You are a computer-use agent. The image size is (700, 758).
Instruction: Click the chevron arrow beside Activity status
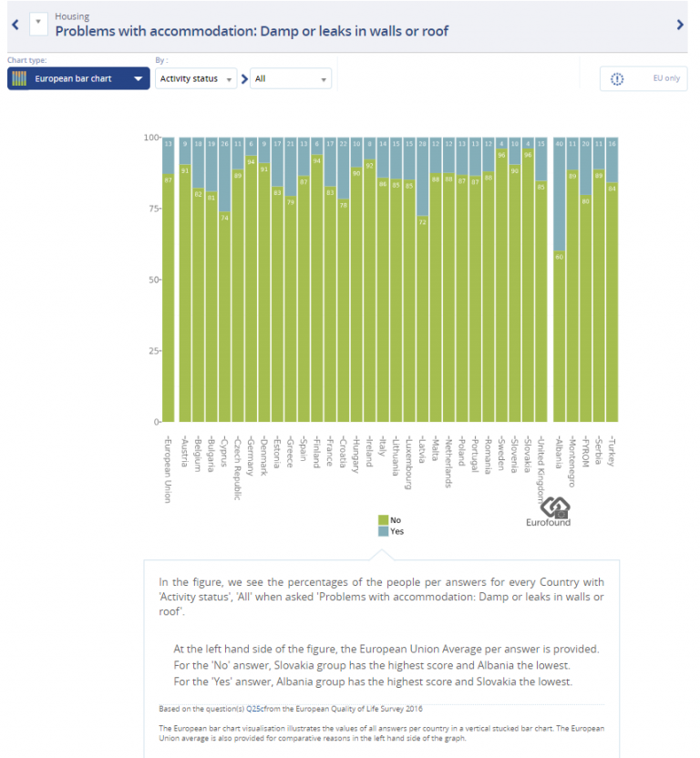pos(244,79)
